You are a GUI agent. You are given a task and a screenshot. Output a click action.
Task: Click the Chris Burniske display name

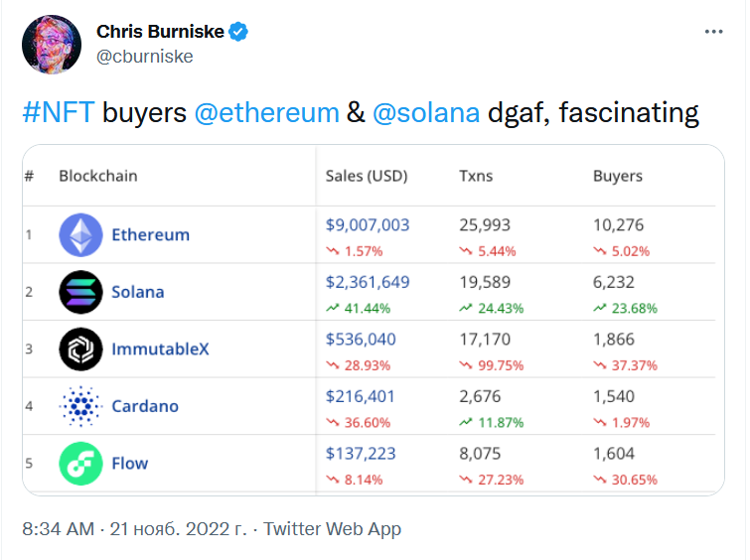tap(159, 32)
